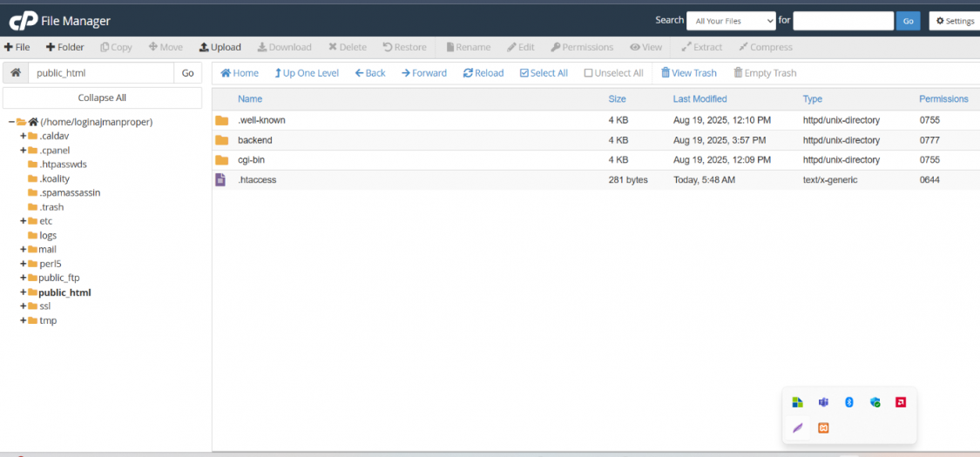Viewport: 980px width, 457px height.
Task: Collapse the root home directory tree
Action: 11,122
